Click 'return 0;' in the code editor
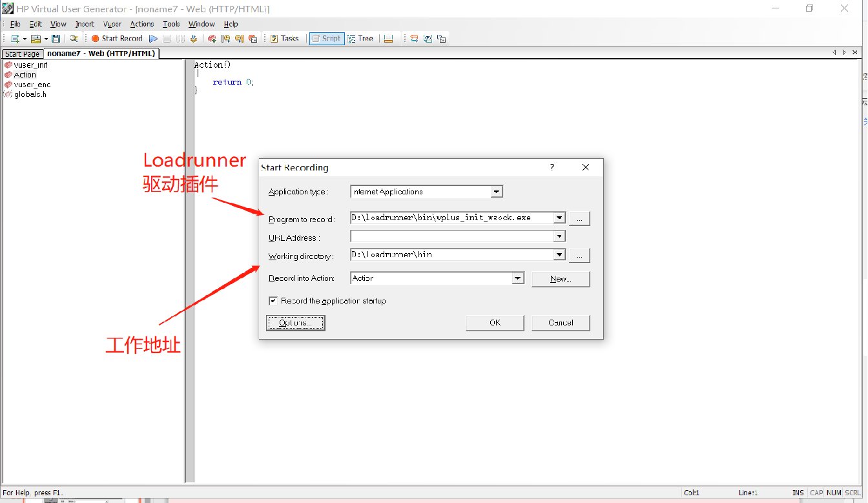868x503 pixels. point(234,82)
